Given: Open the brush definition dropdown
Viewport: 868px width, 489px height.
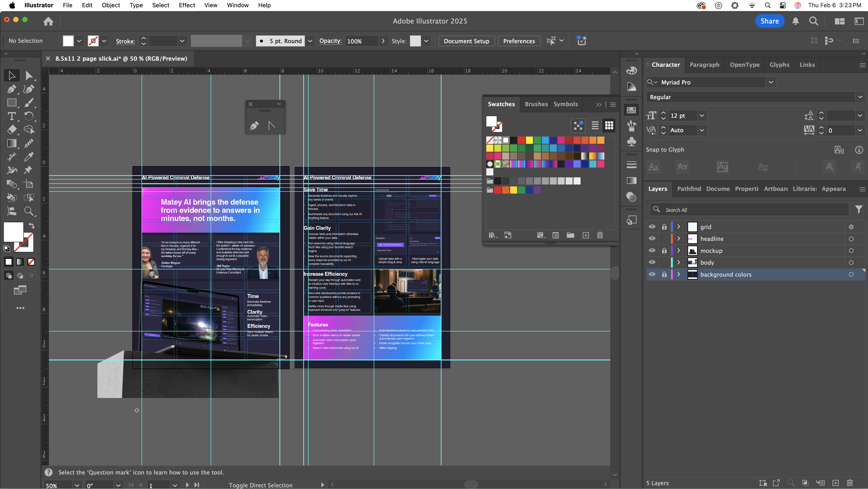Looking at the screenshot, I should [x=310, y=41].
